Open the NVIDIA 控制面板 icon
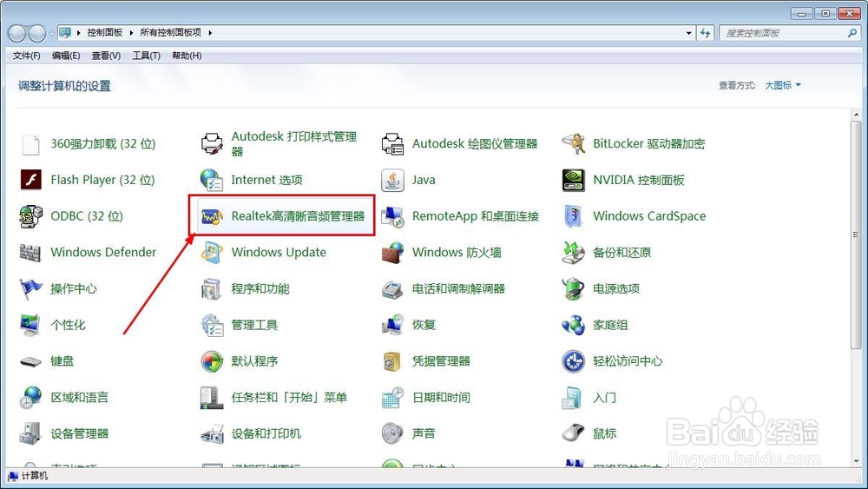This screenshot has height=489, width=868. coord(574,180)
